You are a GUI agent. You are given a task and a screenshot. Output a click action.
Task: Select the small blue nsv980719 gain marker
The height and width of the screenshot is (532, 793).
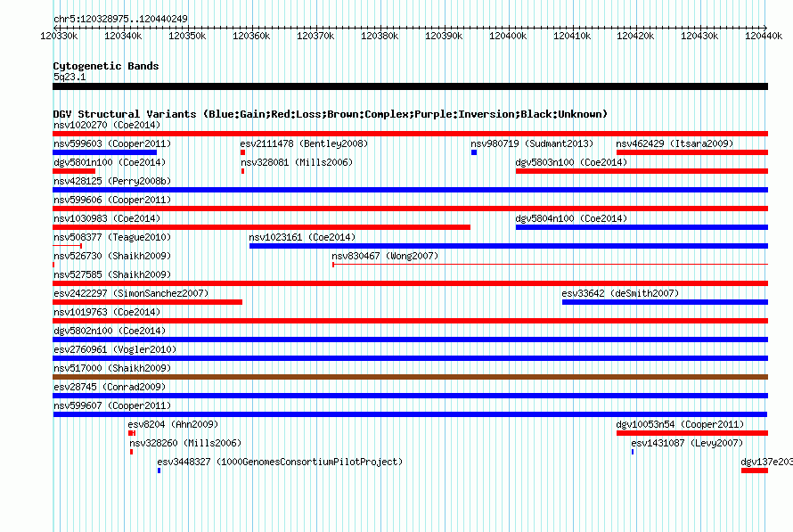[x=474, y=152]
